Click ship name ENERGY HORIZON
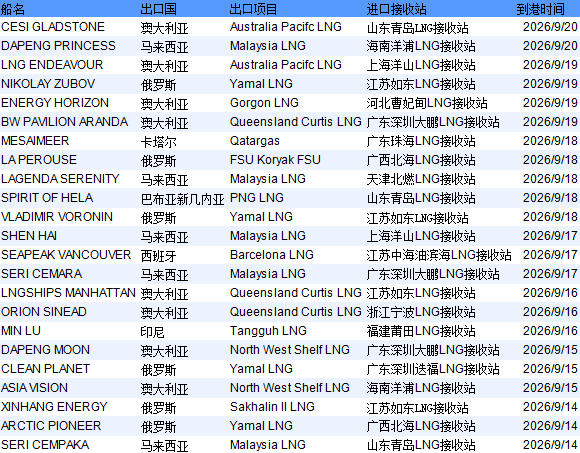 tap(55, 103)
